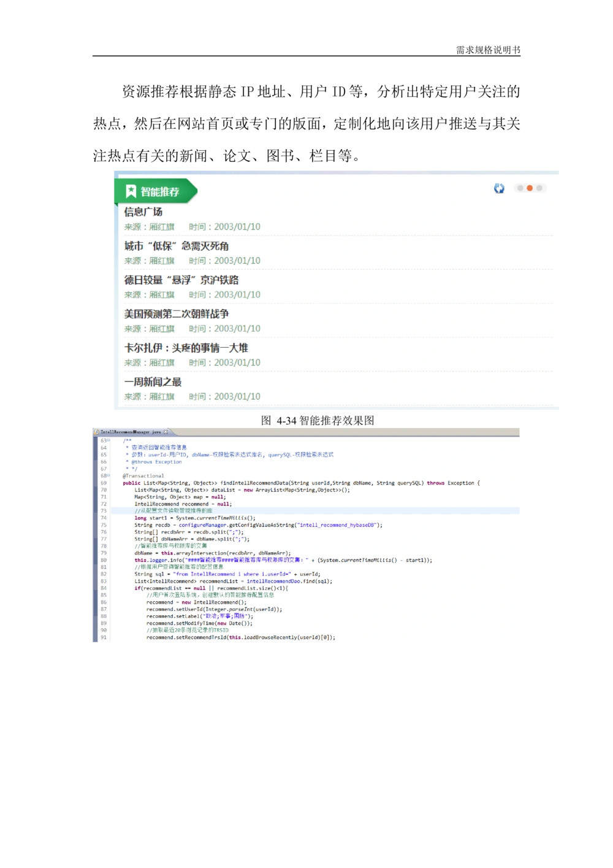Select the orange active pagination dot

(530, 188)
